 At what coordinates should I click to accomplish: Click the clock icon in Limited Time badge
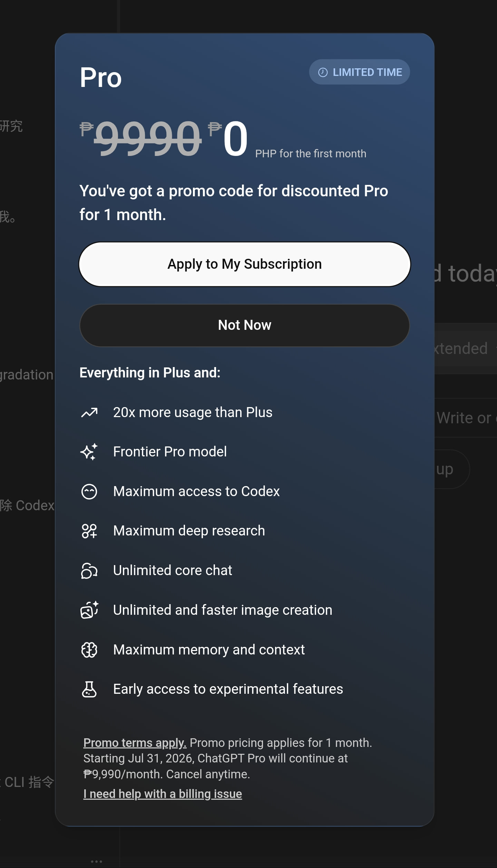(323, 72)
